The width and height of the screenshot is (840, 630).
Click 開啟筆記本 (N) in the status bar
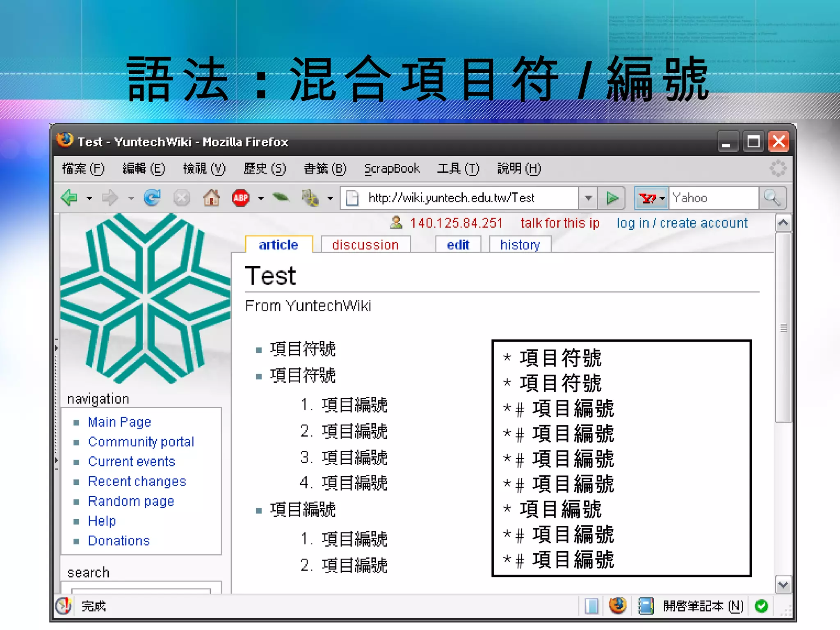(x=703, y=606)
